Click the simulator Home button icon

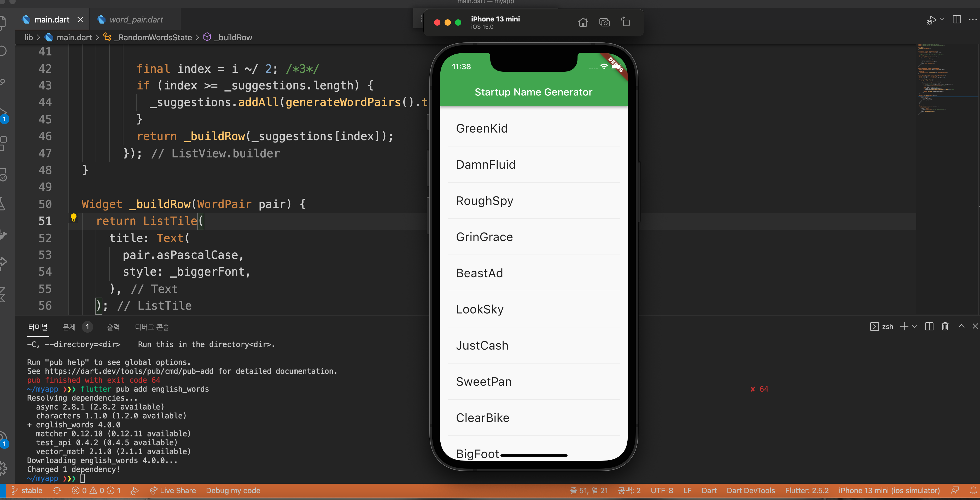click(583, 22)
